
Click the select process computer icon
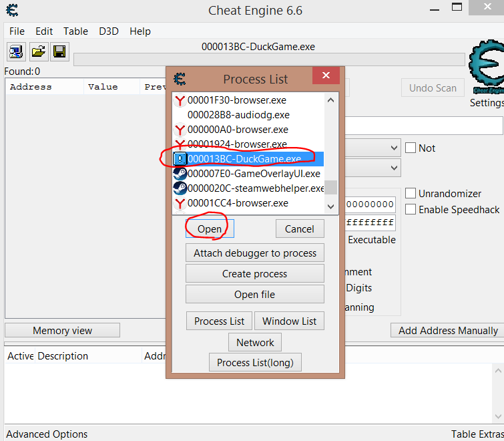[16, 51]
